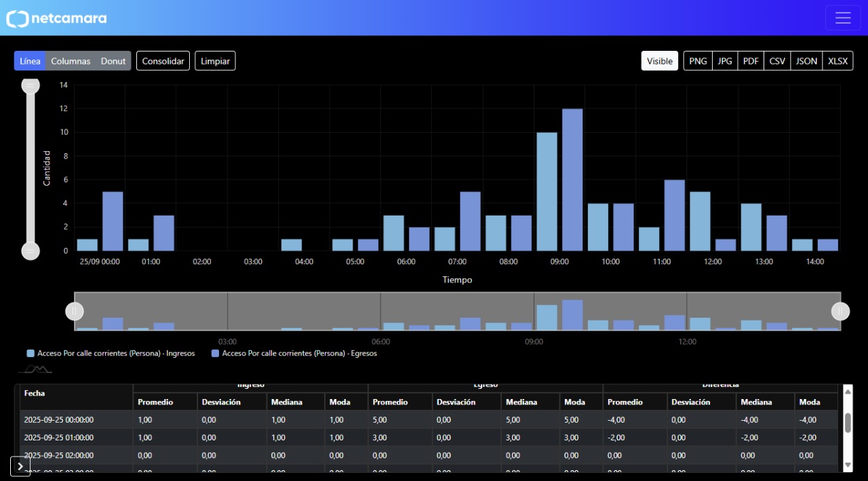Click the left handle of time range slider
This screenshot has height=481, width=868.
click(75, 311)
